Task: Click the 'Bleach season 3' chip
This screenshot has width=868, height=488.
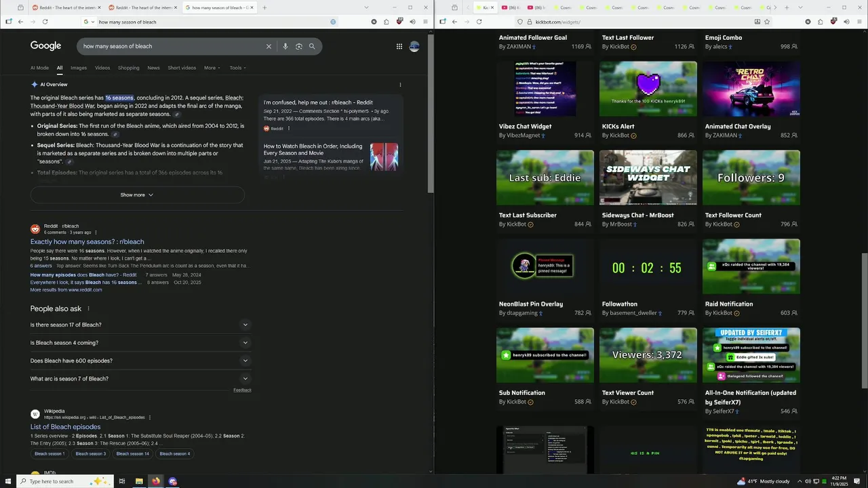Action: pos(91,453)
